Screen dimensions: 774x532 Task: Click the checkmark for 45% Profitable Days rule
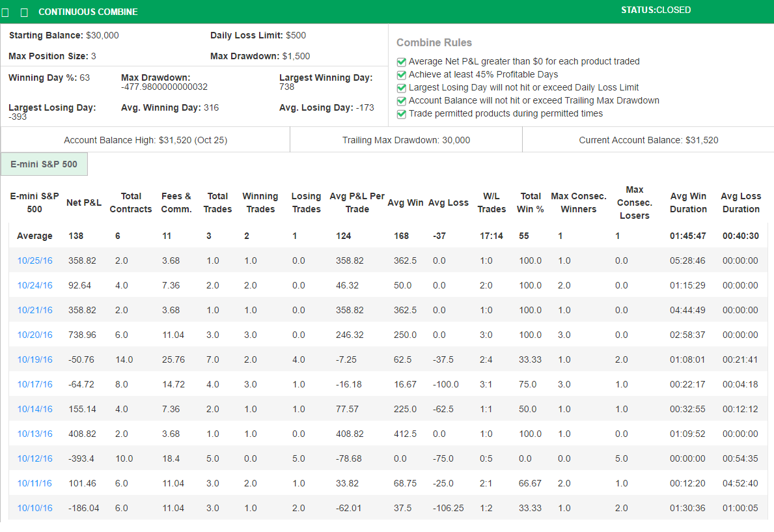coord(402,74)
